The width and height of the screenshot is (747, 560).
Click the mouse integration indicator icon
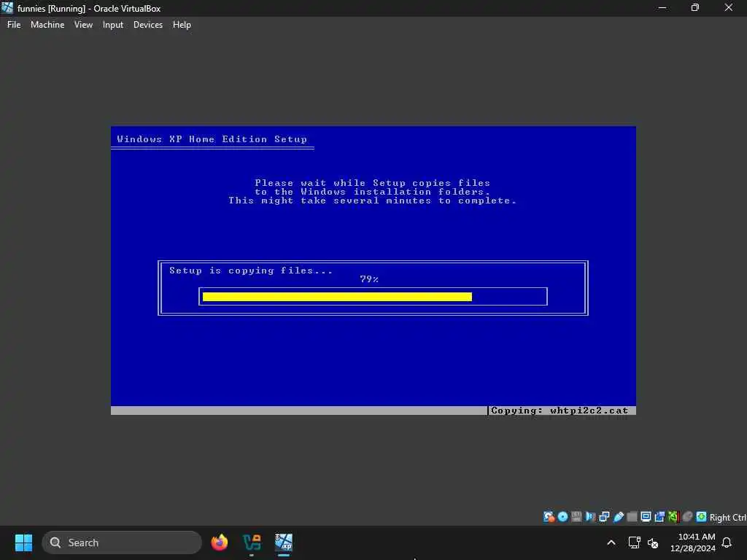coord(687,517)
